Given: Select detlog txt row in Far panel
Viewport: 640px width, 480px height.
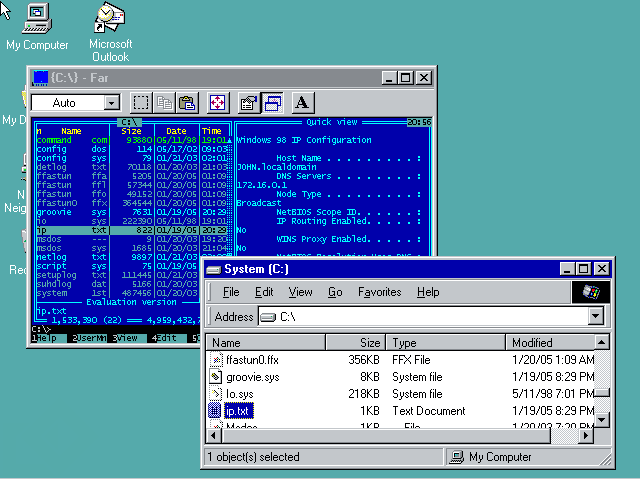Looking at the screenshot, I should (x=133, y=167).
